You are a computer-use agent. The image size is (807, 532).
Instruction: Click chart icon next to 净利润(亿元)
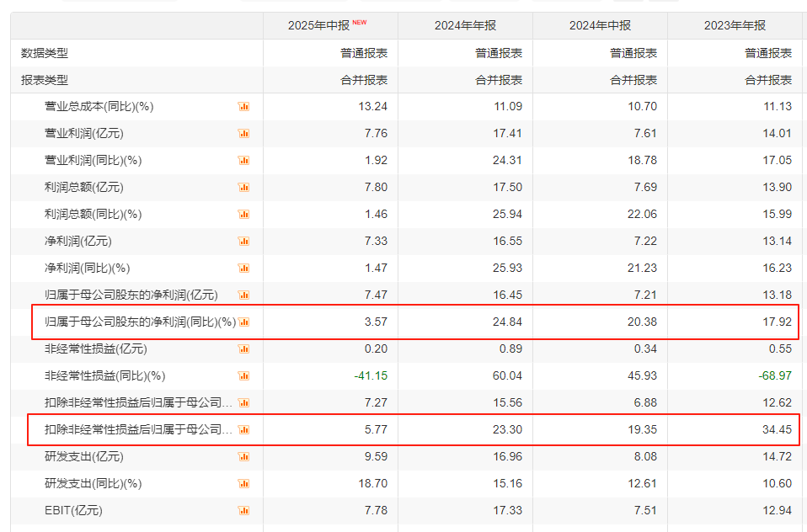tap(244, 242)
